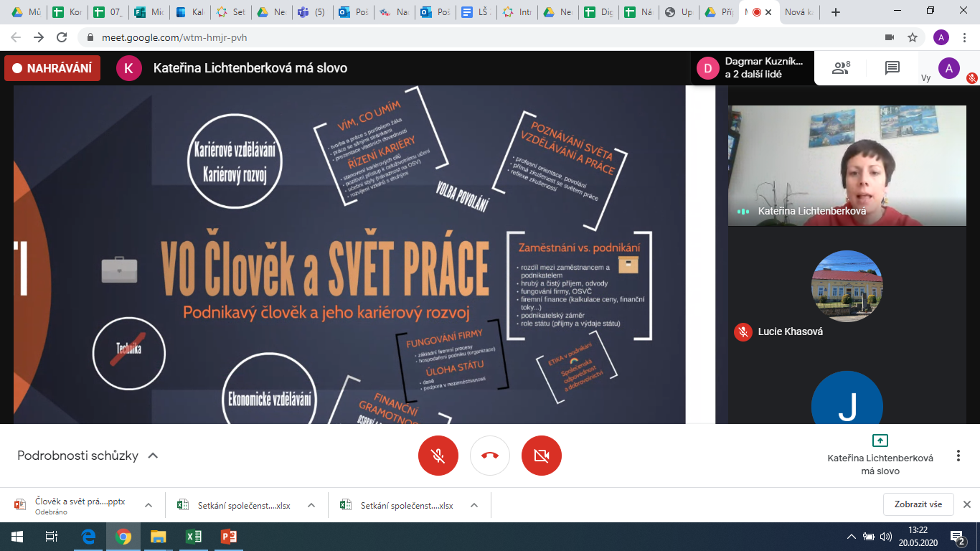This screenshot has width=980, height=551.
Task: Click Zobrazit vše downloads button
Action: coord(918,504)
